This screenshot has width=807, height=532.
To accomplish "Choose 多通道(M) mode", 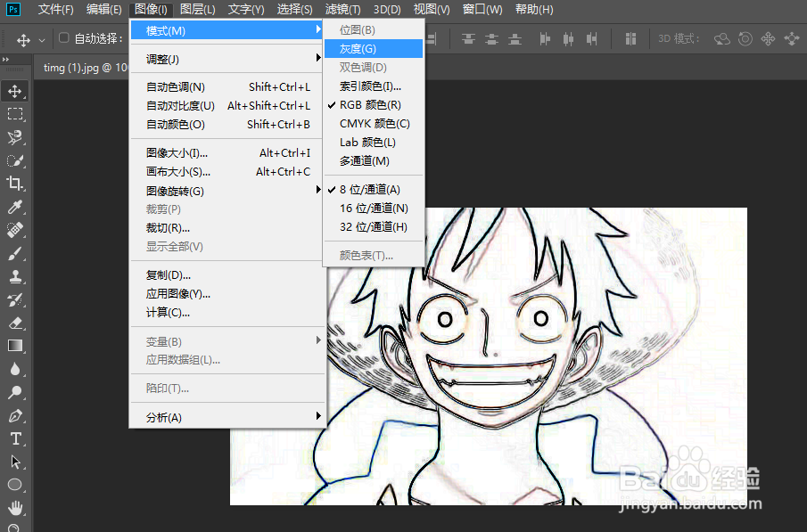I will point(374,161).
